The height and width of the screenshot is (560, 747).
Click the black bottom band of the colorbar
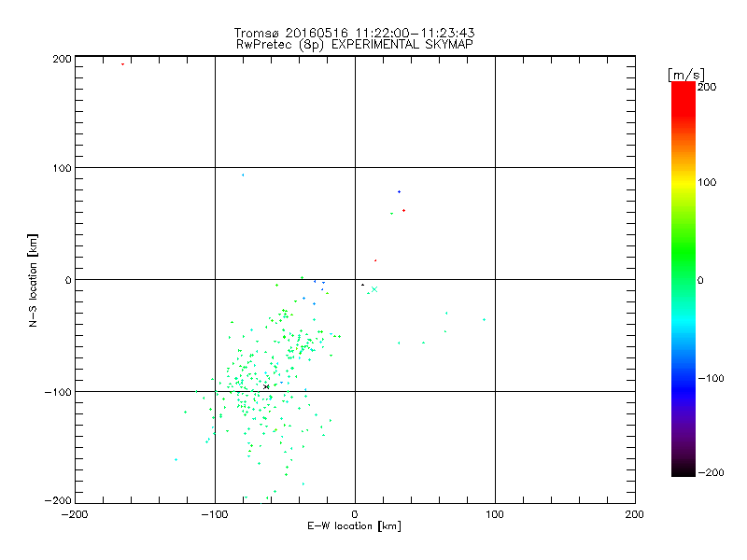[x=684, y=470]
